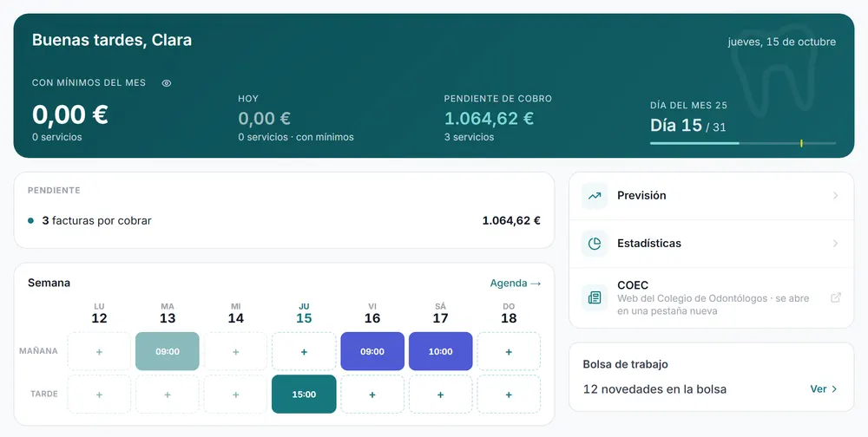
Task: Open COEC Colegio de Odontólogos web
Action: [x=712, y=297]
